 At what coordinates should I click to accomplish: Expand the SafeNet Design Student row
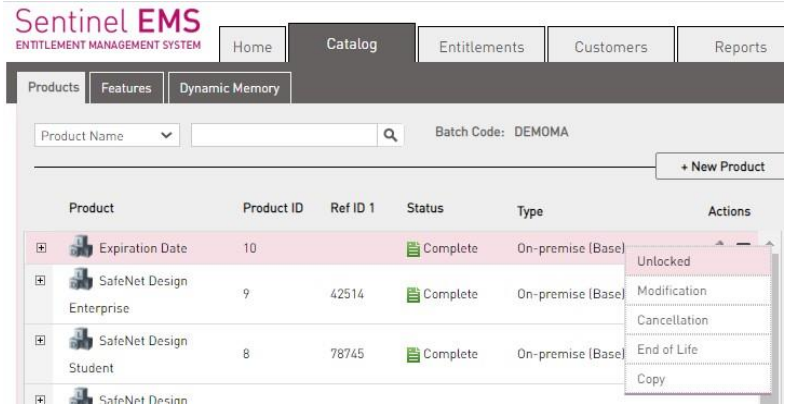click(x=42, y=342)
